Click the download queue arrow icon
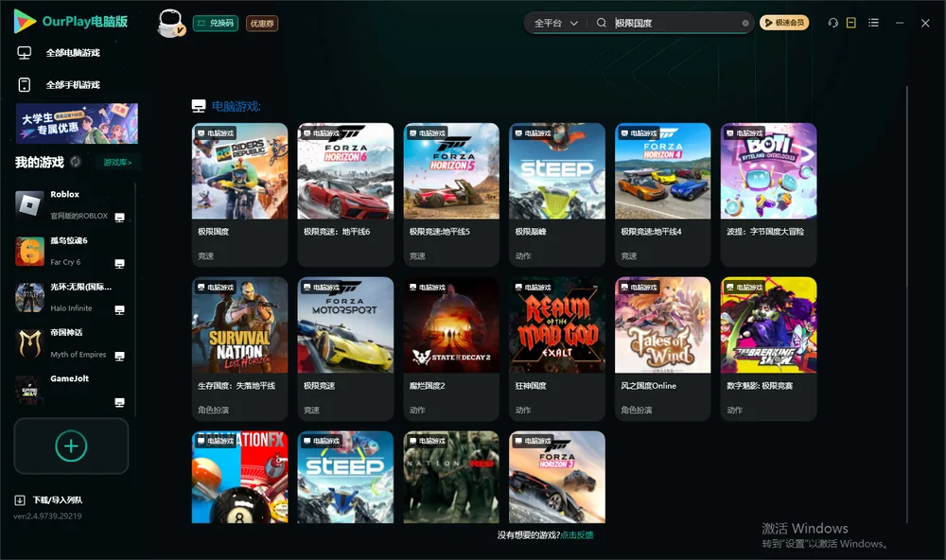Image resolution: width=946 pixels, height=560 pixels. click(x=20, y=499)
